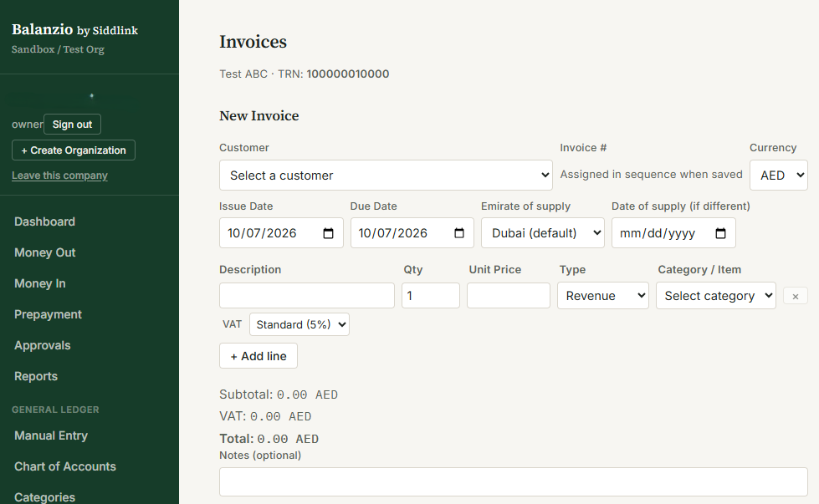
Task: Open the Due Date calendar picker icon
Action: [x=459, y=233]
